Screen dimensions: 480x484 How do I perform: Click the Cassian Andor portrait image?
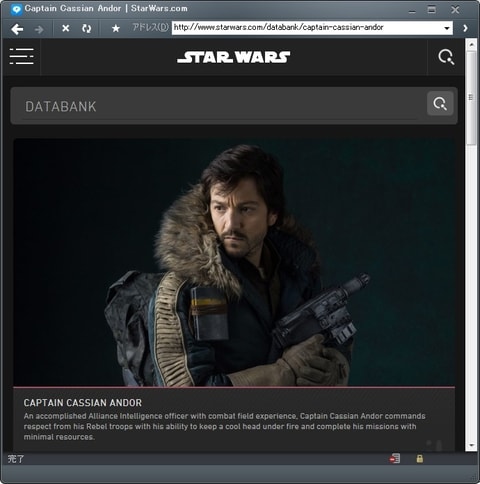(x=234, y=262)
